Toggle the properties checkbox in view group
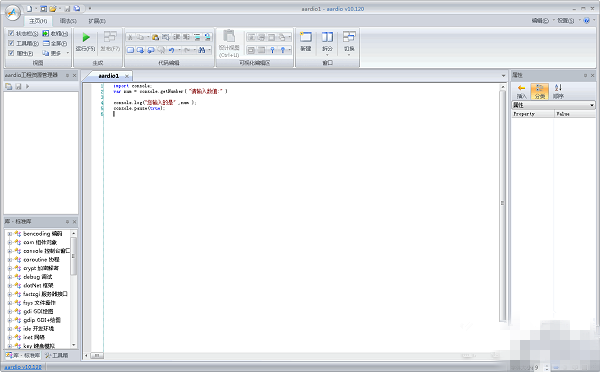Image resolution: width=600 pixels, height=372 pixels. point(11,53)
